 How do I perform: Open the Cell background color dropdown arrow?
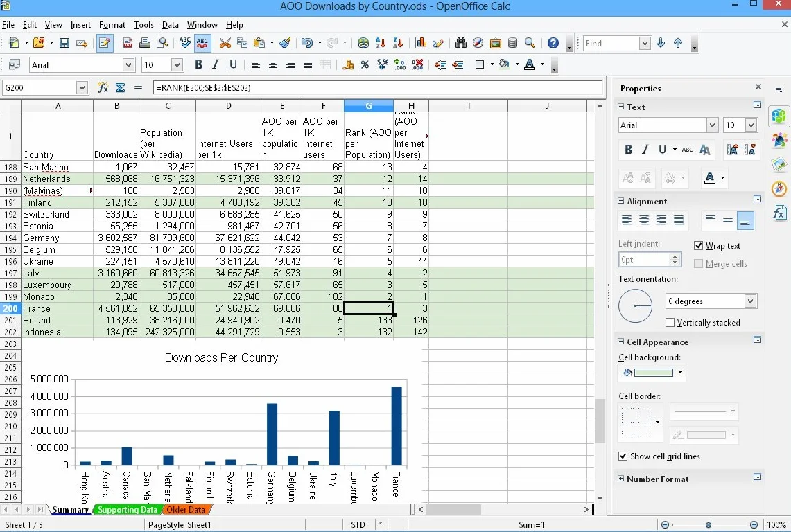pos(681,373)
